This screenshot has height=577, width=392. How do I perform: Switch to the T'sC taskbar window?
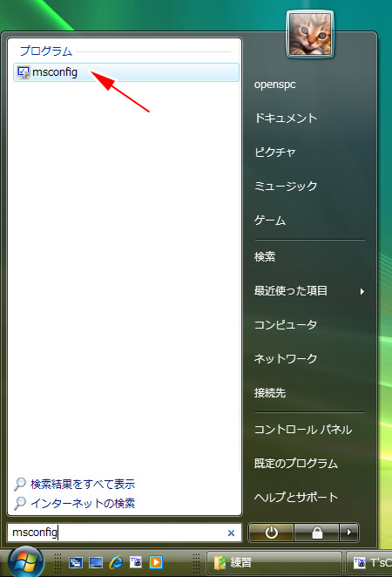pos(369,563)
